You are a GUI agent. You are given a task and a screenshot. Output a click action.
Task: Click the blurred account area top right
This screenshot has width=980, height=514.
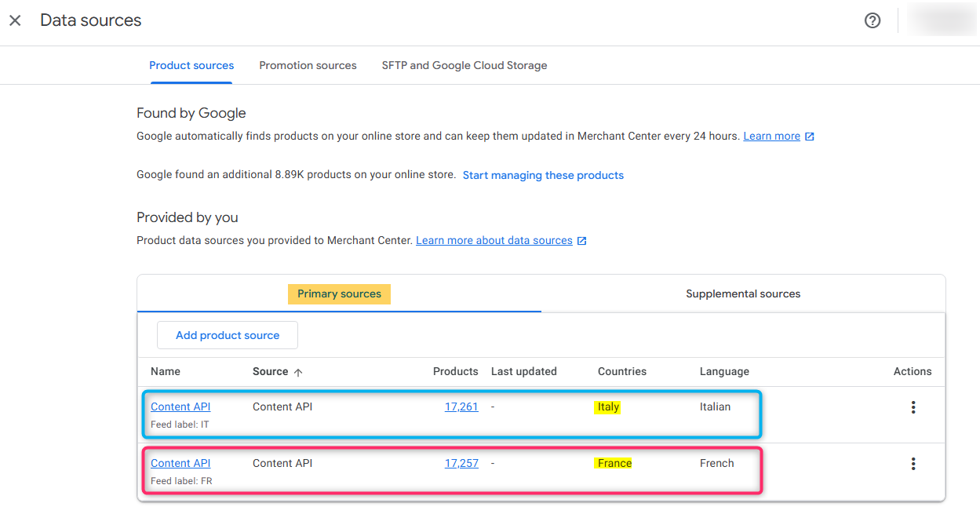pos(941,20)
